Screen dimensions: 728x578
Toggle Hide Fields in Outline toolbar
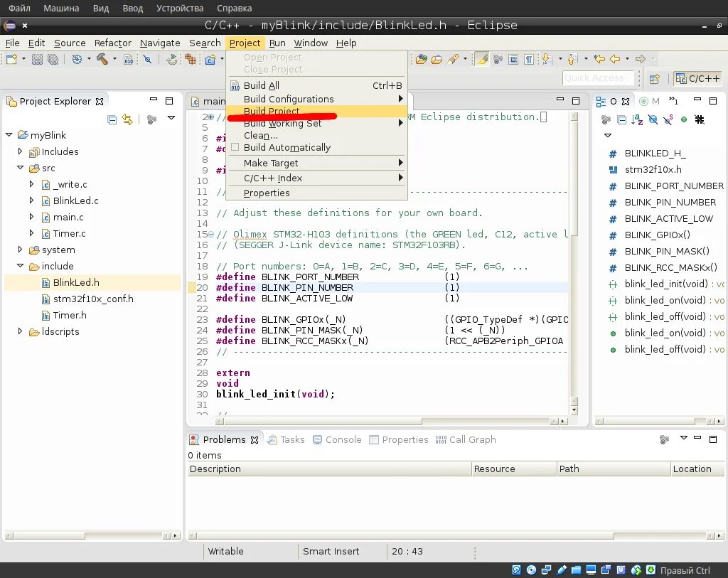pyautogui.click(x=653, y=119)
